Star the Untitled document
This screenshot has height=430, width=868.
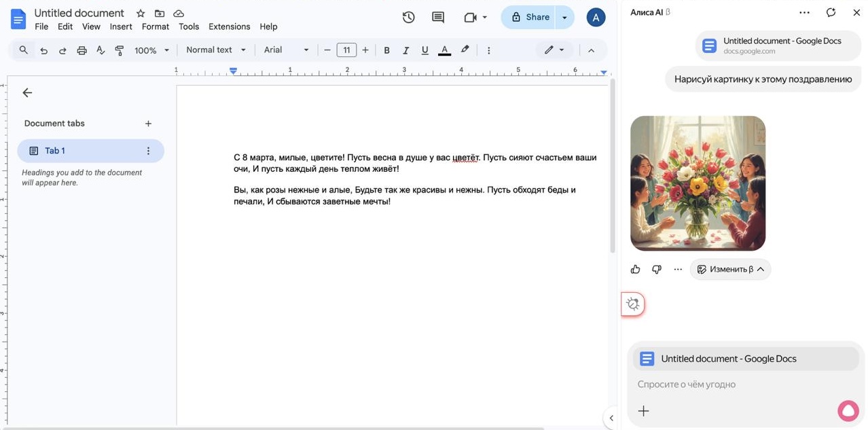pos(141,14)
